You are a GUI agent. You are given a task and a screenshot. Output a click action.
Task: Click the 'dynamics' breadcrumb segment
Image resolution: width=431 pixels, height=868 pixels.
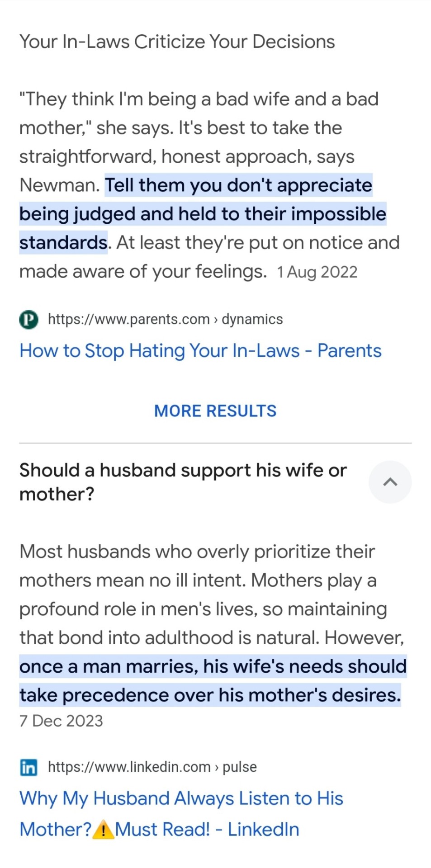[252, 320]
